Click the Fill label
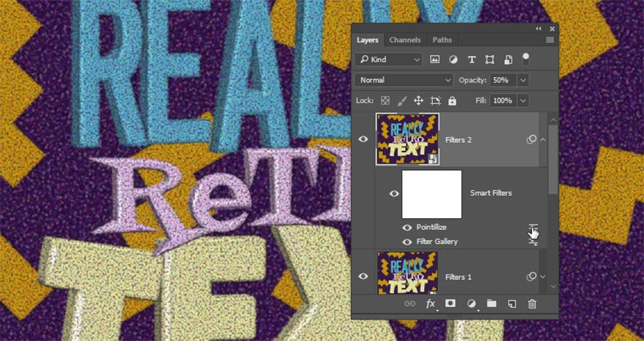Screen dimensions: 644x341 coord(481,101)
